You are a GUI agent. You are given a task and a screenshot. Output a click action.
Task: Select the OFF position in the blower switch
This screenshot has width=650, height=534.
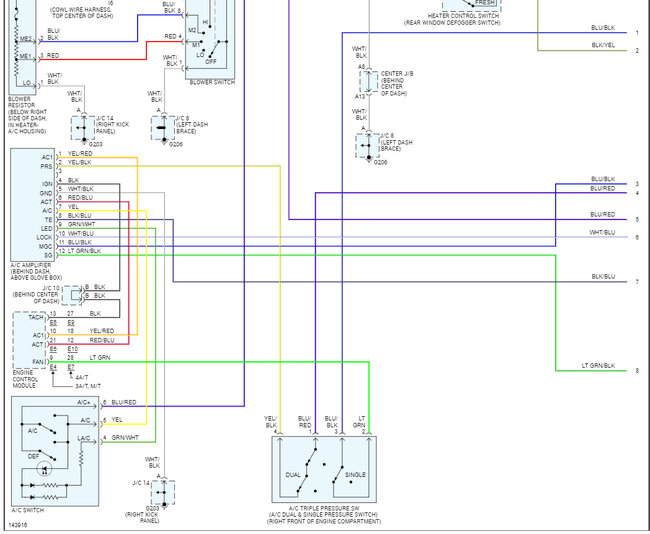tap(211, 62)
